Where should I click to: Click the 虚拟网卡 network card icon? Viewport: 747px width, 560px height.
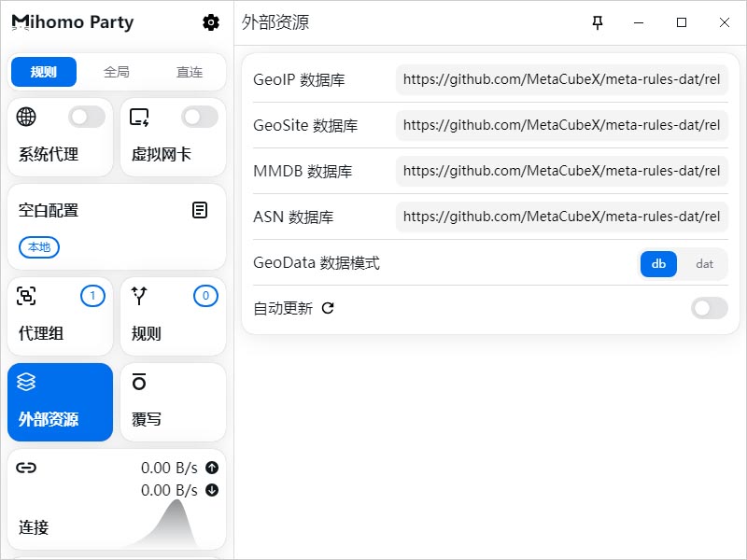coord(139,118)
